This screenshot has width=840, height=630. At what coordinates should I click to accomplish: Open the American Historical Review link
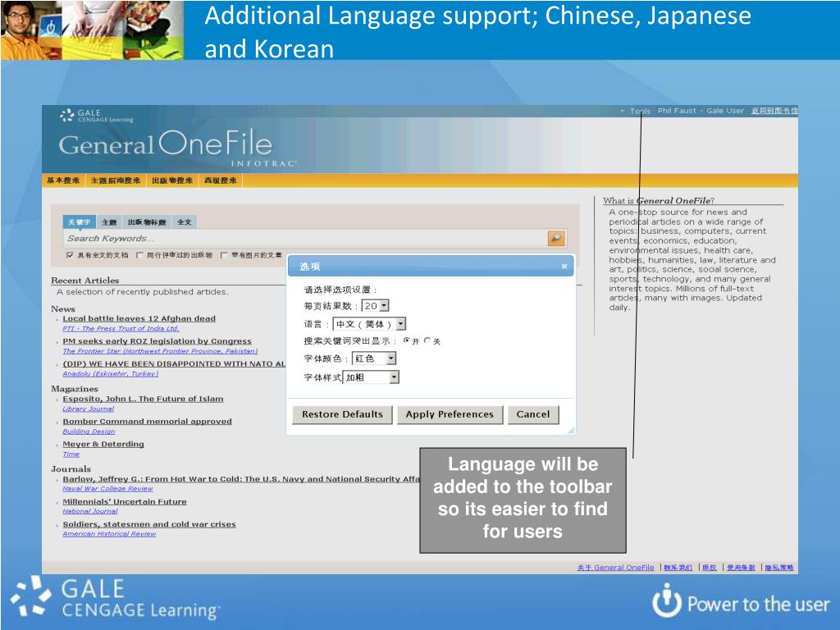[x=109, y=534]
